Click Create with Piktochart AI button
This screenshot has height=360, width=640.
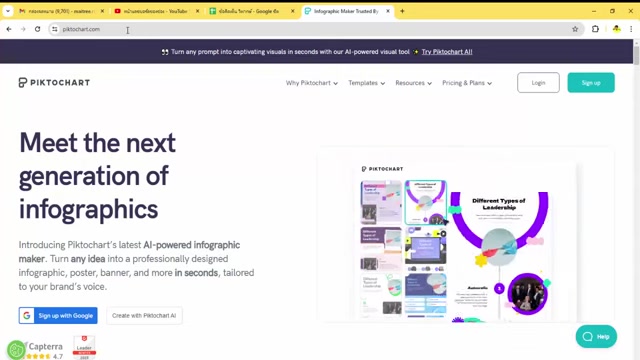coord(144,316)
